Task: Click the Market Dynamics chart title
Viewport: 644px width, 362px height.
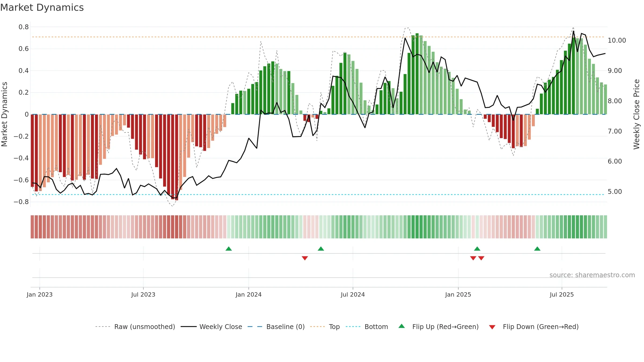Action: (42, 8)
